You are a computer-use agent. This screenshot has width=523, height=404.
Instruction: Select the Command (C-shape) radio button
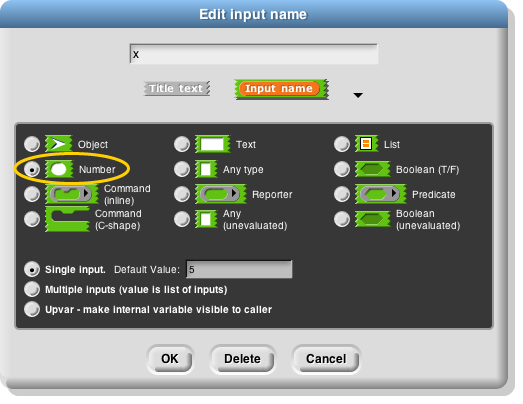tap(32, 219)
